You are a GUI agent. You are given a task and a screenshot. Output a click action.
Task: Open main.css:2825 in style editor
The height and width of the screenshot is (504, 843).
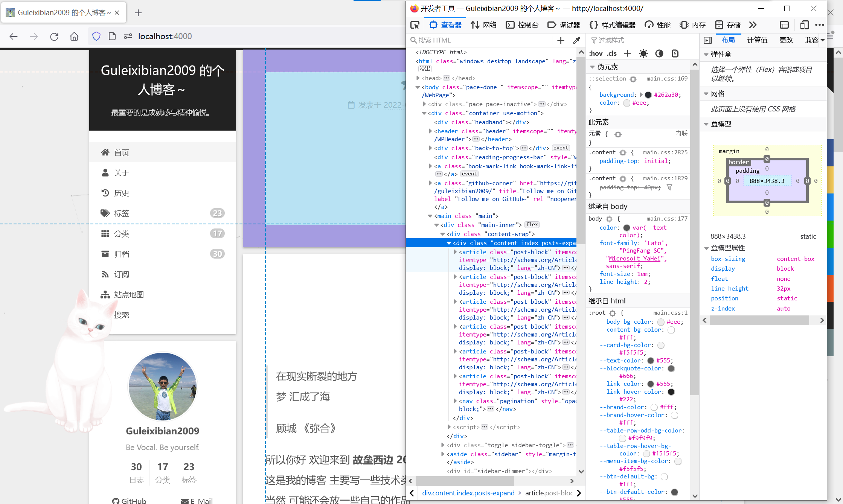(x=665, y=152)
